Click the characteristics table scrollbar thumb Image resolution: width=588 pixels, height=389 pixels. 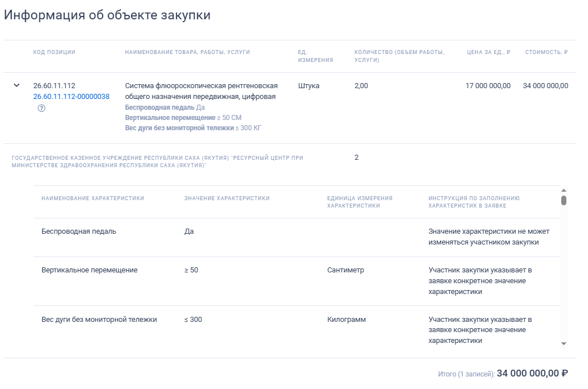click(x=564, y=201)
